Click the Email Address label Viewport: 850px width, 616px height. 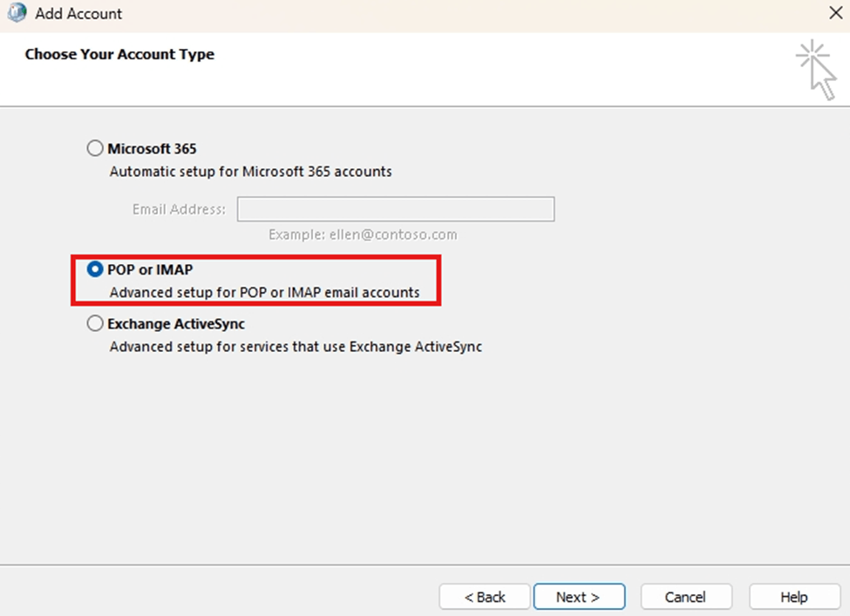178,209
